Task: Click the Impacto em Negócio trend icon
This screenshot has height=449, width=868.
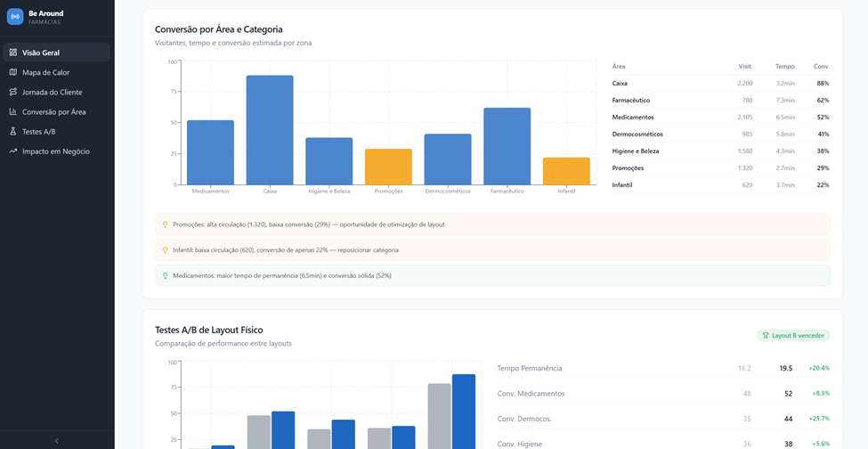Action: (13, 151)
